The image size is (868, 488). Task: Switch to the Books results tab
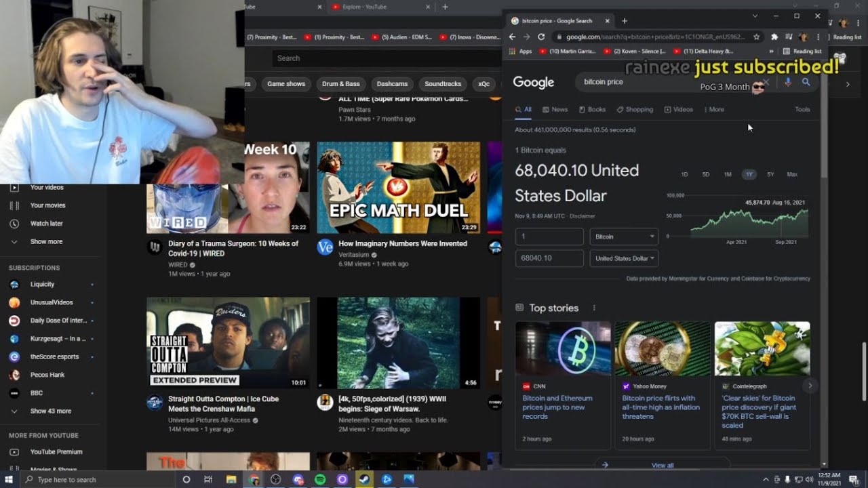(592, 109)
